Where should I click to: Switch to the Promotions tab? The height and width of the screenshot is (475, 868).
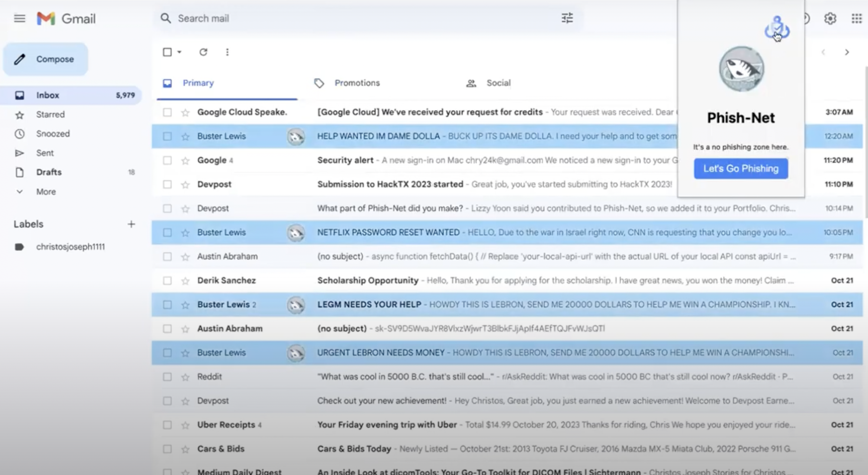tap(357, 83)
